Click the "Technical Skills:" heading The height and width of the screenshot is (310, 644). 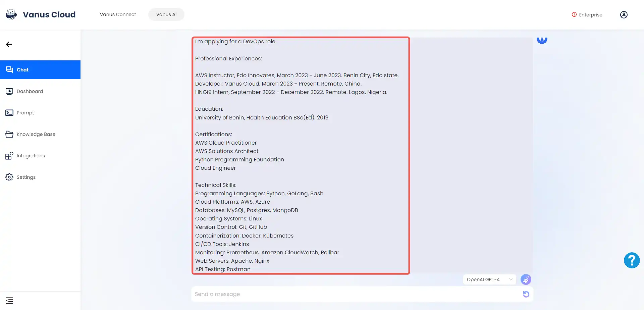click(216, 185)
